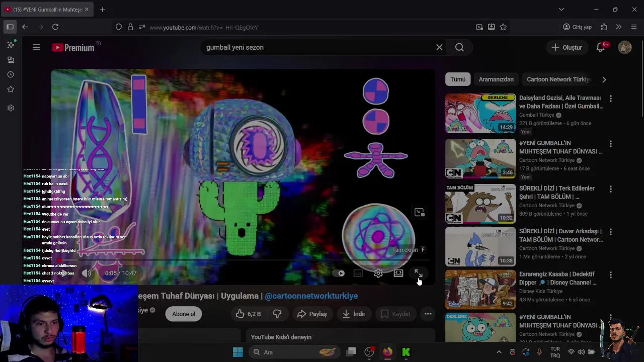
Task: Dislike the video
Action: click(x=277, y=314)
